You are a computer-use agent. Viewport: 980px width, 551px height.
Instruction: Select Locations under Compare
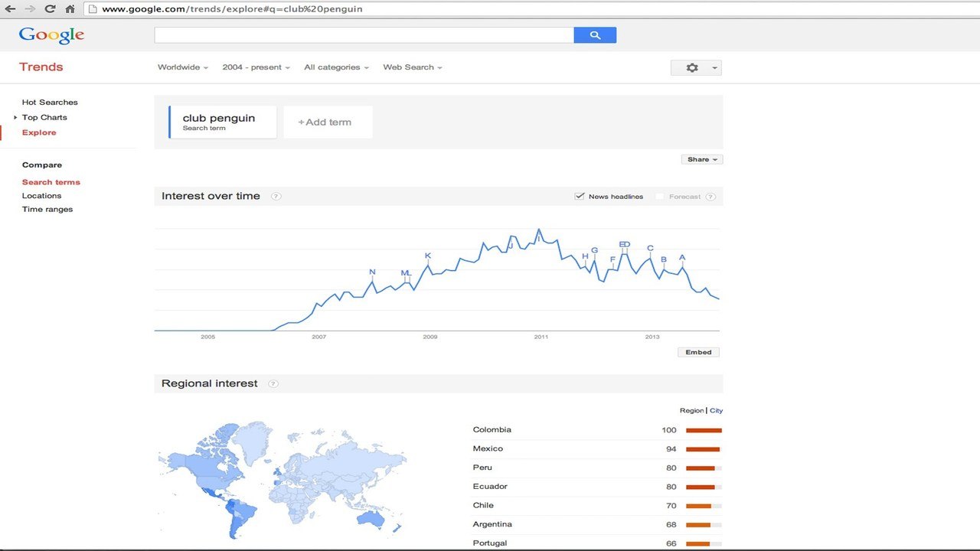pyautogui.click(x=41, y=196)
